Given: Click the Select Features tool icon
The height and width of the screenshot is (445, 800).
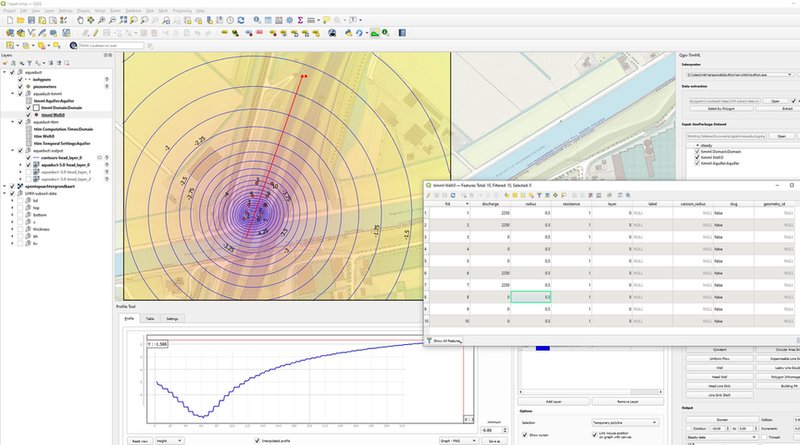Looking at the screenshot, I should pos(10,46).
